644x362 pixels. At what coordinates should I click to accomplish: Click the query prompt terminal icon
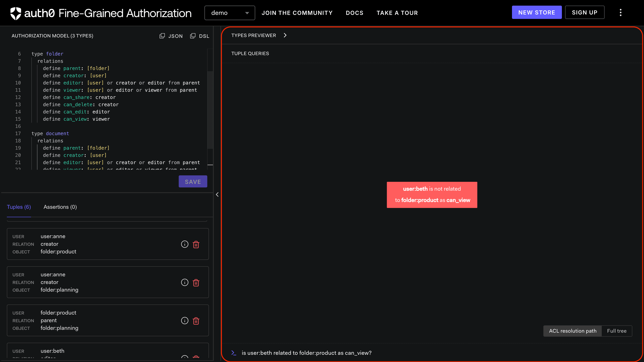click(x=234, y=353)
